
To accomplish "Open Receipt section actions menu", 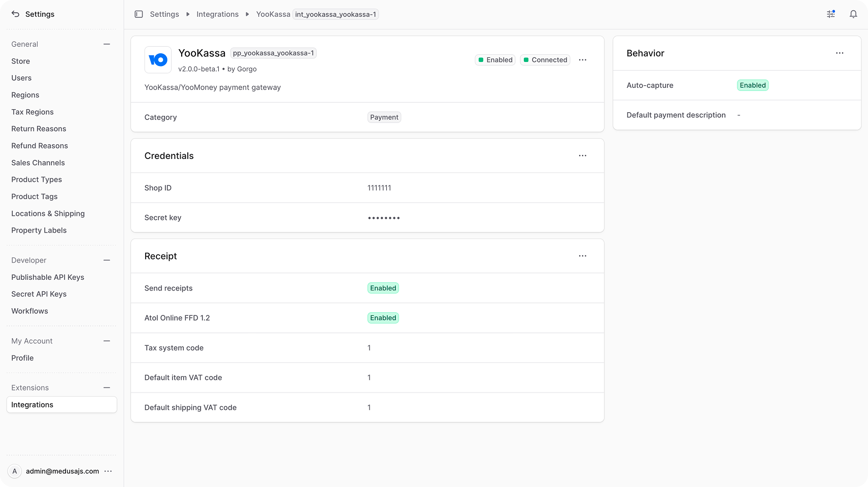I will tap(583, 256).
